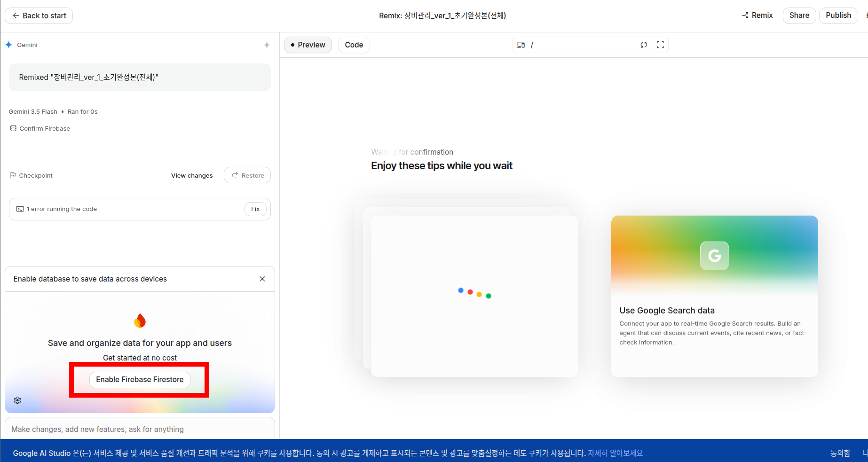Fix the code running error

pyautogui.click(x=255, y=209)
